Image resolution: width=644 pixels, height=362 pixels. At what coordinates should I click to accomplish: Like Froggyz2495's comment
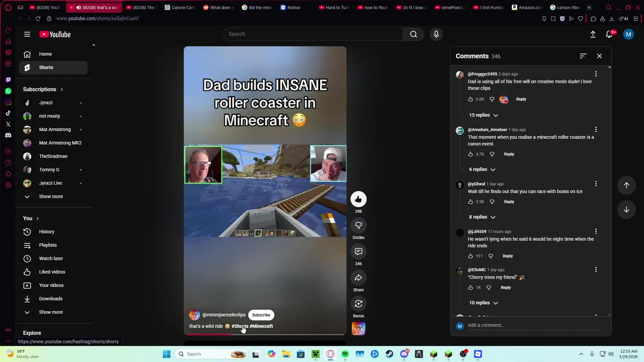pyautogui.click(x=470, y=99)
